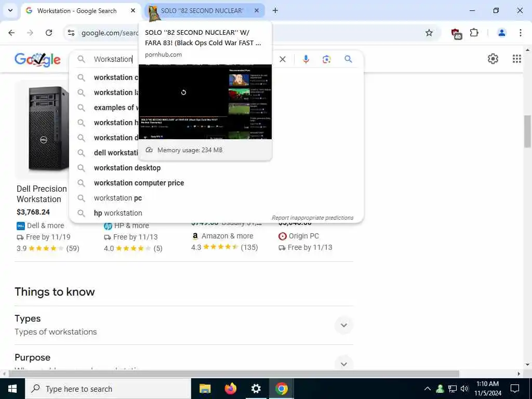Viewport: 532px width, 399px height.
Task: Click the Types heading
Action: click(28, 318)
